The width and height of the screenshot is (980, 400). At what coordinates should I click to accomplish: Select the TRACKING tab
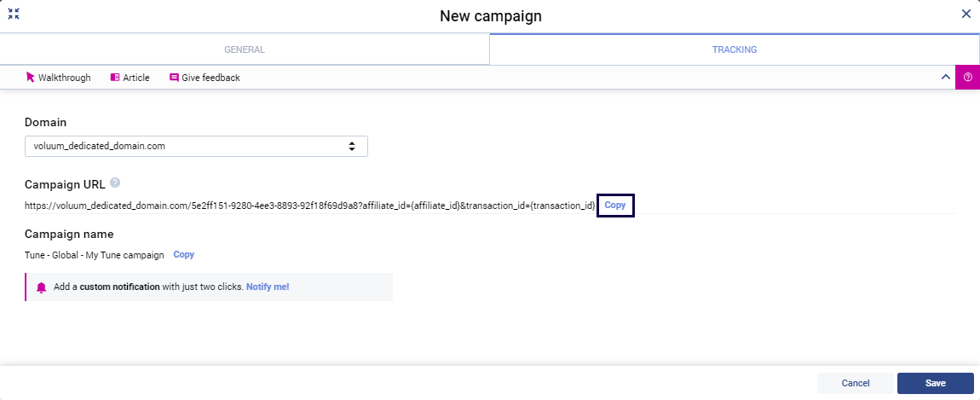coord(735,49)
